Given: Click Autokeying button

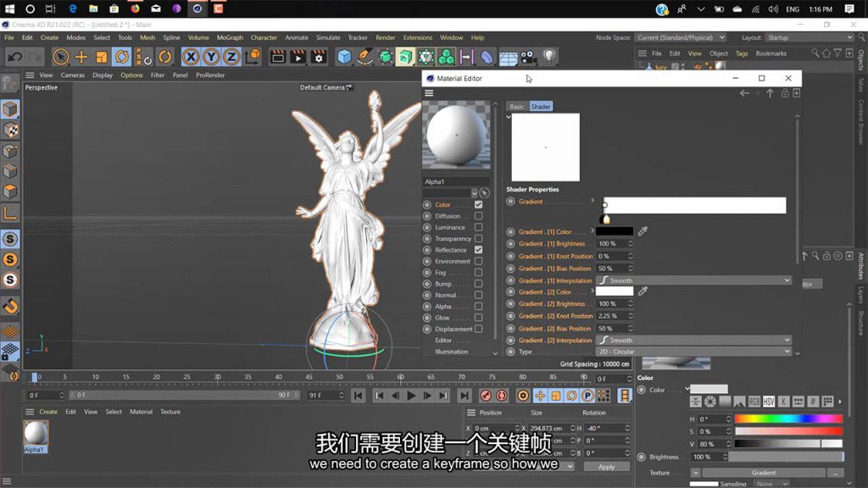Looking at the screenshot, I should (502, 395).
